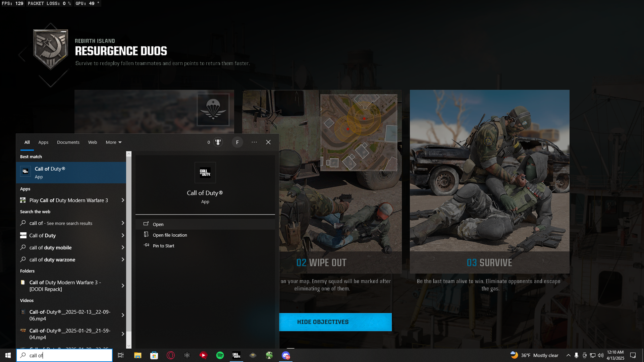Expand the 2025-01-29 video result arrow
The width and height of the screenshot is (644, 362).
123,334
